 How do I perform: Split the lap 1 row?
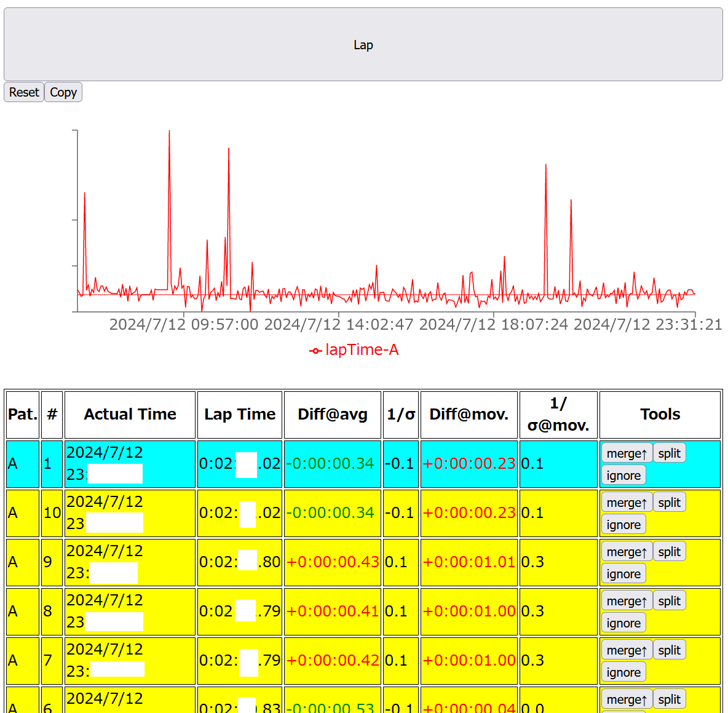[669, 453]
